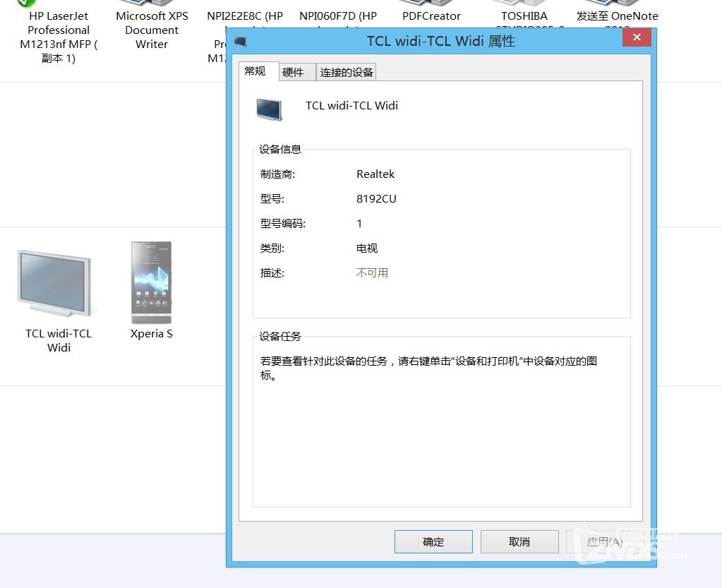The height and width of the screenshot is (588, 722).
Task: Click the 类别: label
Action: [272, 248]
